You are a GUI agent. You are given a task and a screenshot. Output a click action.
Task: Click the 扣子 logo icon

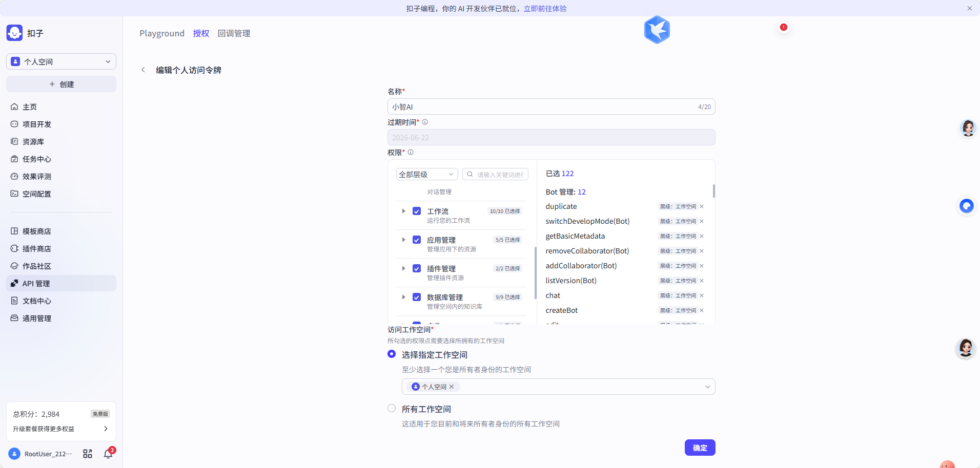14,33
